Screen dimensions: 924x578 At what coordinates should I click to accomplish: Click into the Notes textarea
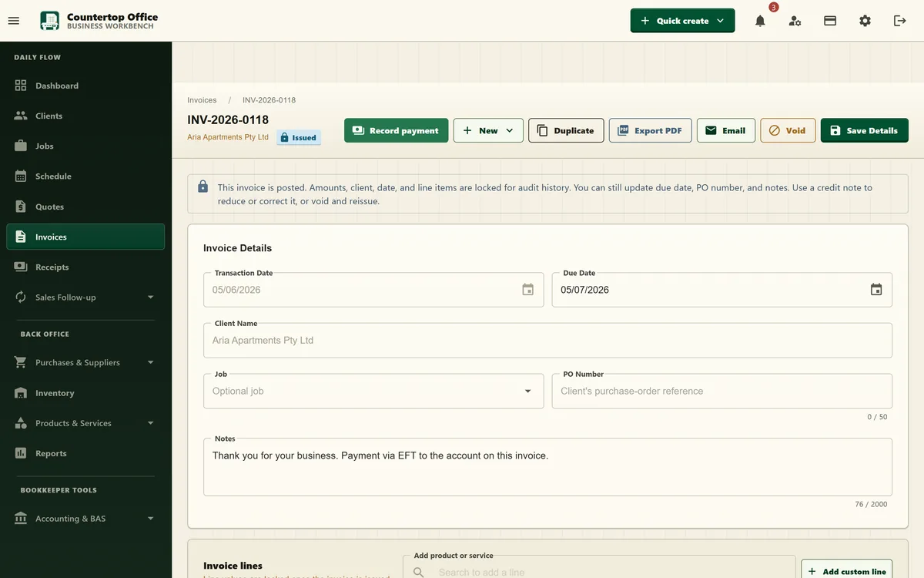click(547, 467)
